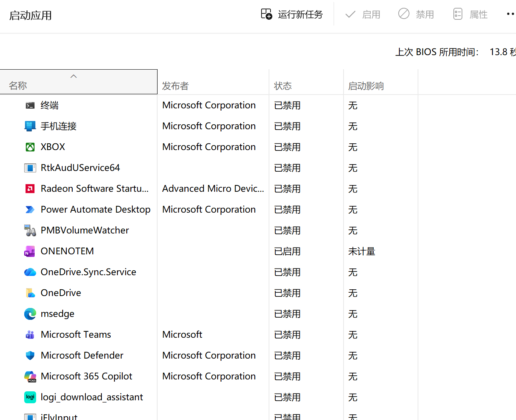Screen dimensions: 516x420
Task: Select the msedge browser icon
Action: tap(30, 314)
